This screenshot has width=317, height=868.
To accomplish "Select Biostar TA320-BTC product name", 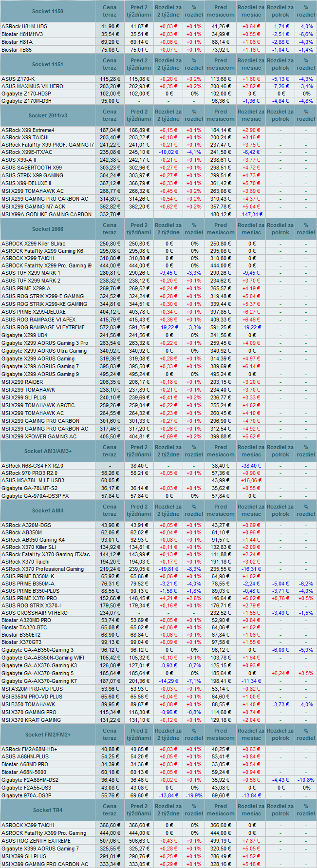I will click(x=24, y=627).
